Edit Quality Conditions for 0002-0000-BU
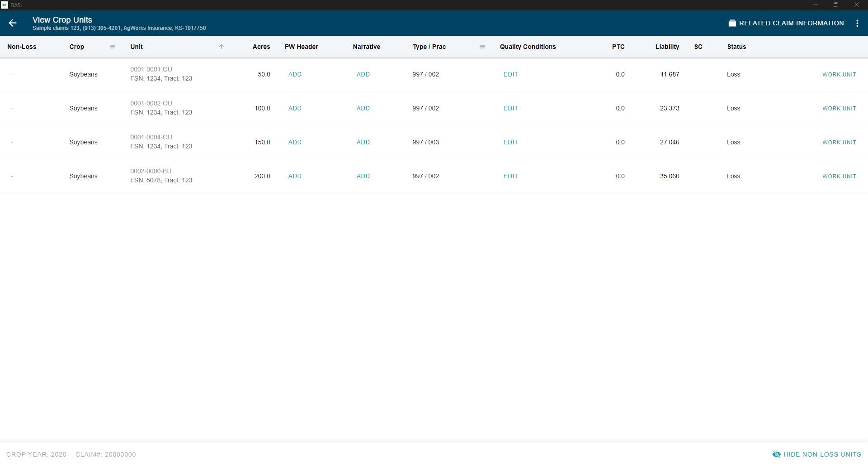The width and height of the screenshot is (868, 467). [511, 176]
